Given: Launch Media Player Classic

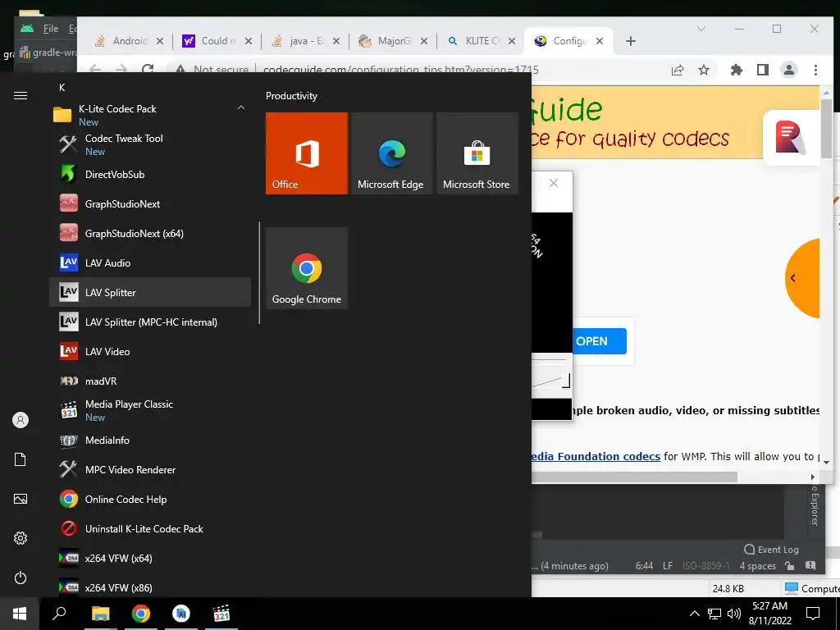Looking at the screenshot, I should click(150, 410).
